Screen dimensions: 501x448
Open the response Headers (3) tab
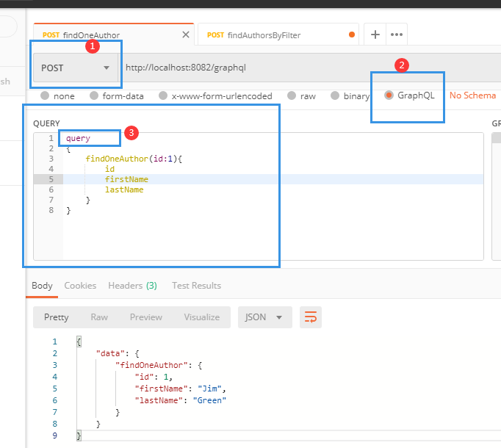click(x=133, y=286)
